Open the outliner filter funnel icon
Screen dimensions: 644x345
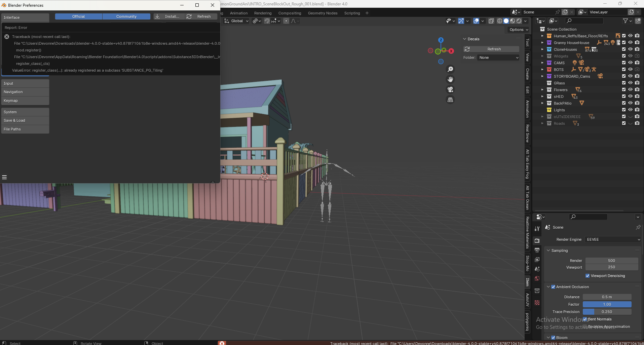pos(626,21)
